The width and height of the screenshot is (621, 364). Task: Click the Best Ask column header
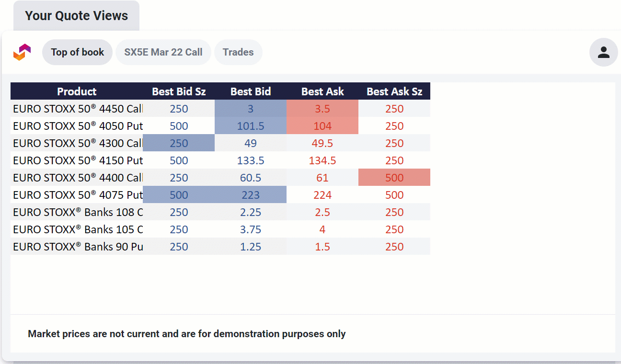(x=322, y=91)
